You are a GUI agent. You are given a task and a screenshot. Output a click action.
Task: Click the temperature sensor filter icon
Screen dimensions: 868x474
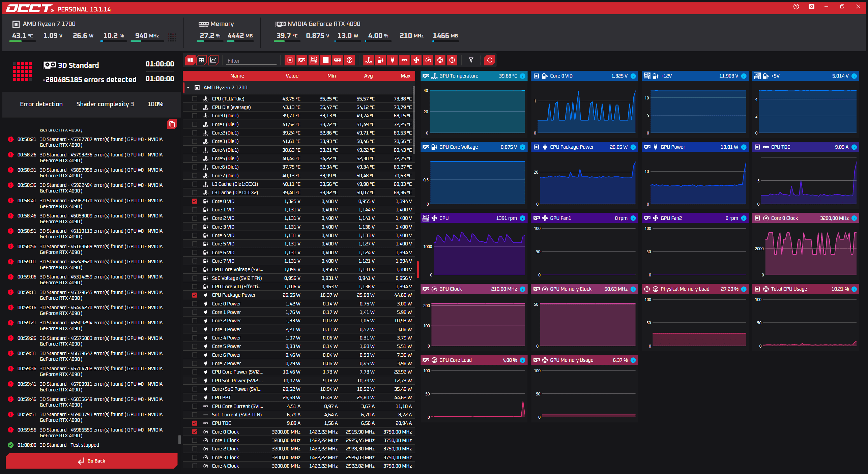[x=369, y=60]
